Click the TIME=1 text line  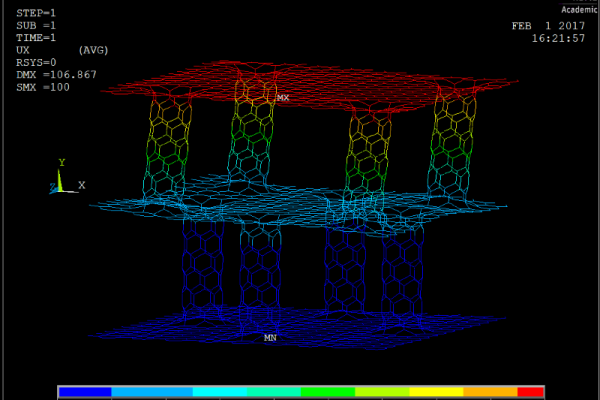(36, 37)
